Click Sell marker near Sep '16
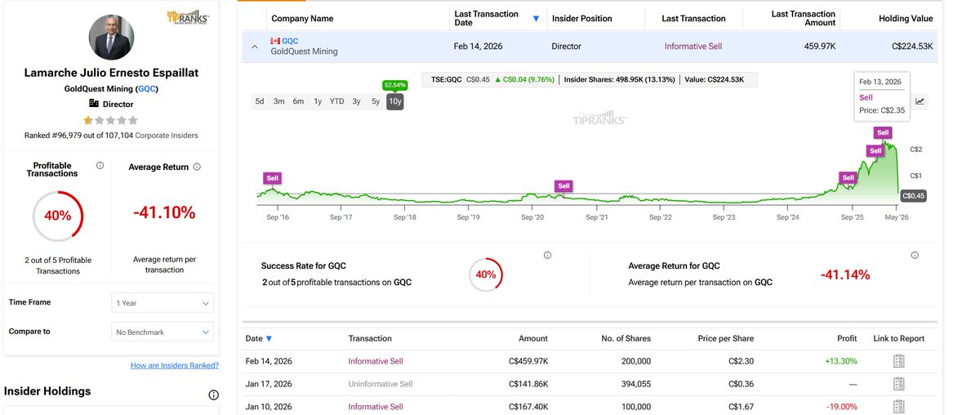980x415 pixels. 273,177
